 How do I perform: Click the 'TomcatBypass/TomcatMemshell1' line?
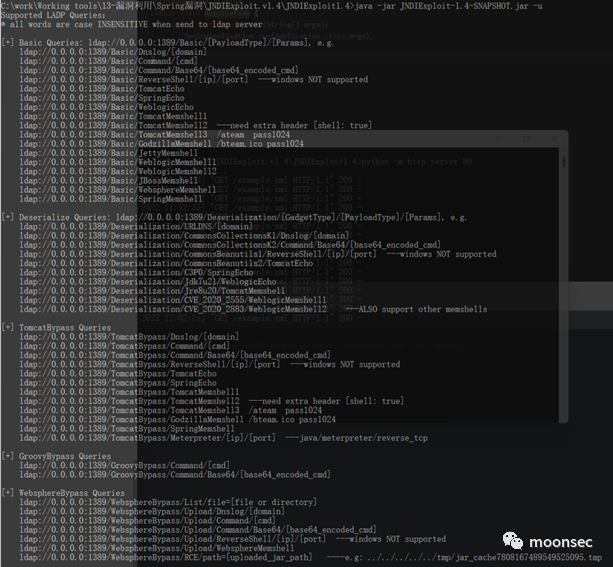[x=129, y=392]
